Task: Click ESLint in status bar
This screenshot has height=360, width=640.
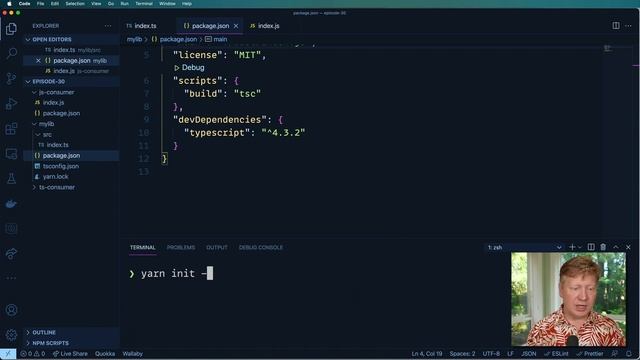Action: pyautogui.click(x=556, y=354)
